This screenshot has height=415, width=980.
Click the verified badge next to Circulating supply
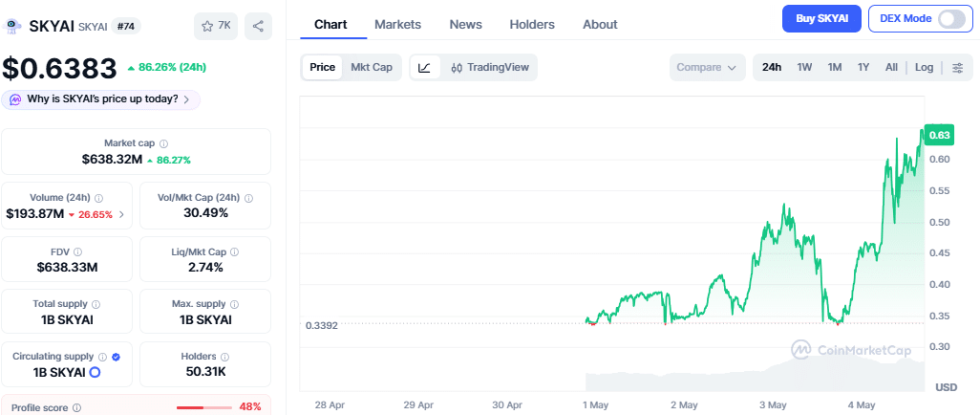116,357
